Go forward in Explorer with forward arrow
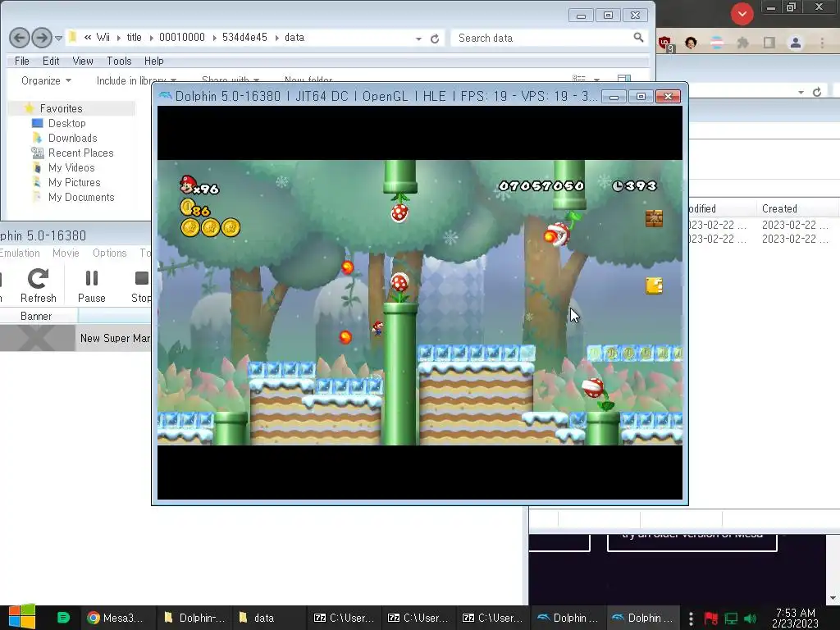The height and width of the screenshot is (630, 840). coord(42,38)
